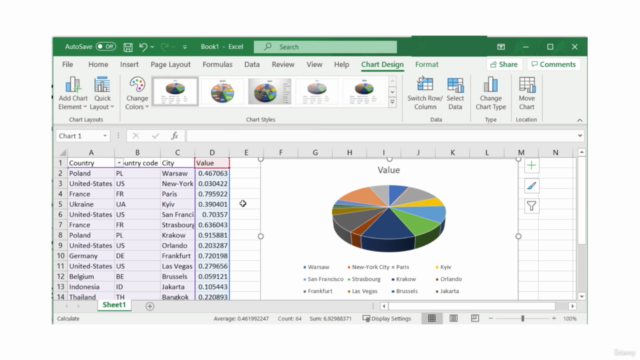Screen dimensions: 640x360
Task: Open the Change Colors palette
Action: [137, 93]
